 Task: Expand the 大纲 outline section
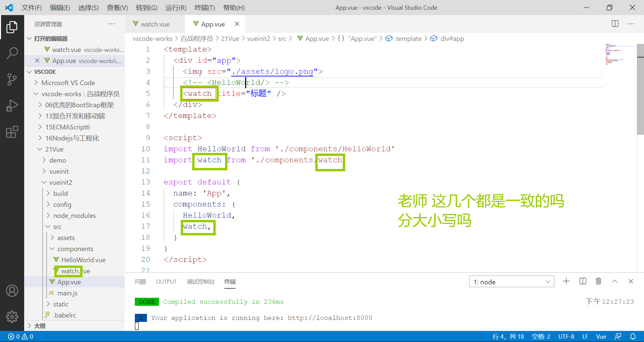40,326
